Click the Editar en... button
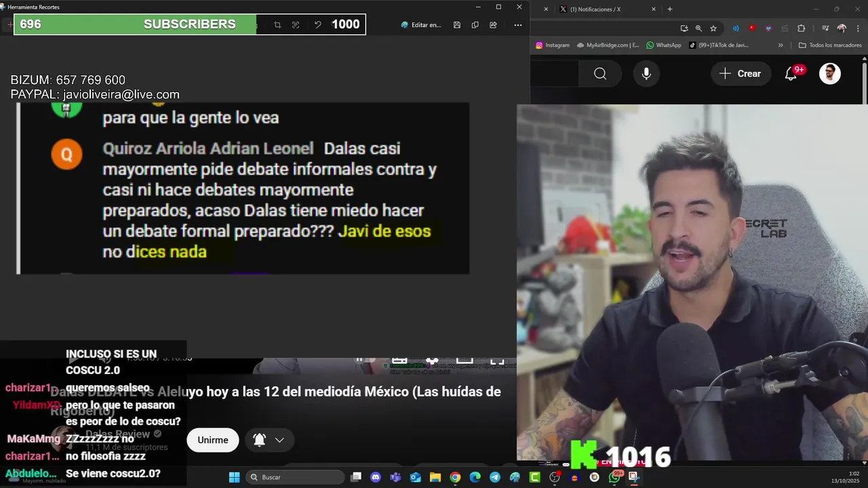Viewport: 868px width, 488px height. click(421, 25)
